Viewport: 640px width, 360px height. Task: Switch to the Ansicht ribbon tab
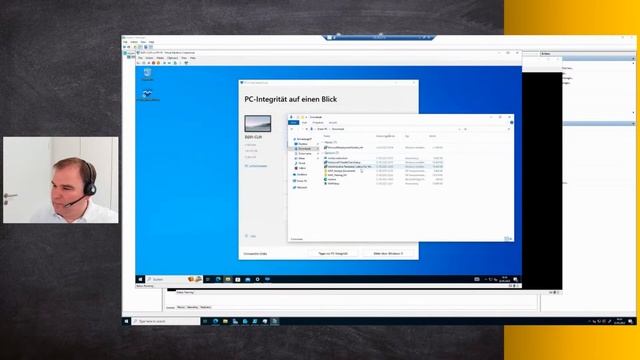333,122
